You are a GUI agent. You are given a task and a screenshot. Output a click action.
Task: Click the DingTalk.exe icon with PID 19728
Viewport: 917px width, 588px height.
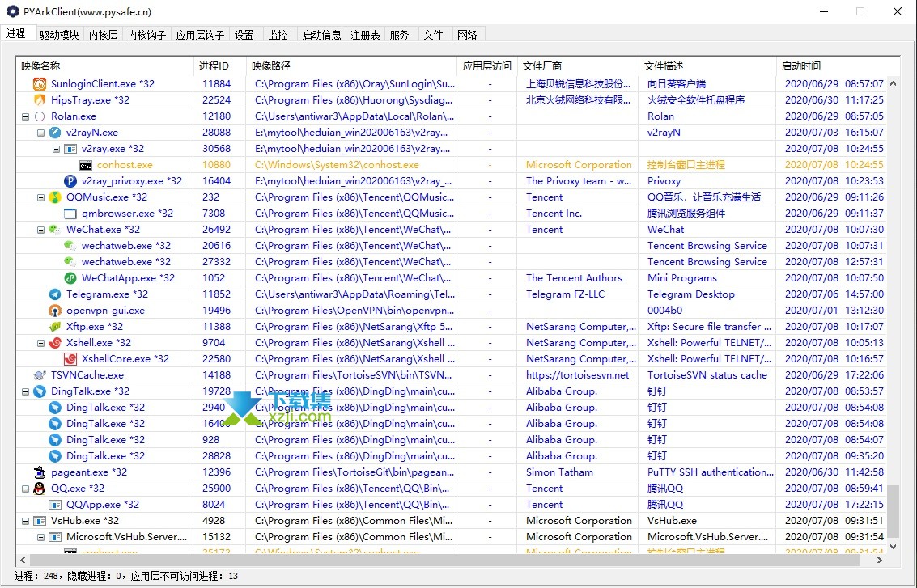click(39, 391)
